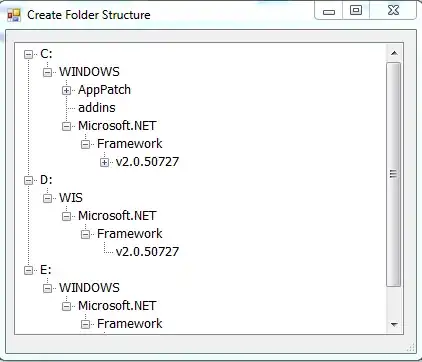Collapse Microsoft.NET under E: WINDOWS

click(x=67, y=306)
